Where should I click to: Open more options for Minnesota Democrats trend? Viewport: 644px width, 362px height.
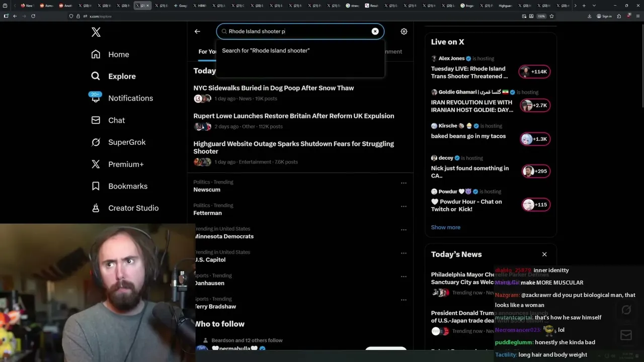coord(404,230)
